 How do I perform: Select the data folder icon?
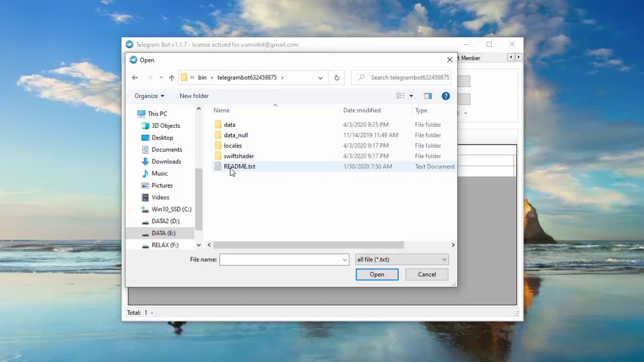(218, 125)
